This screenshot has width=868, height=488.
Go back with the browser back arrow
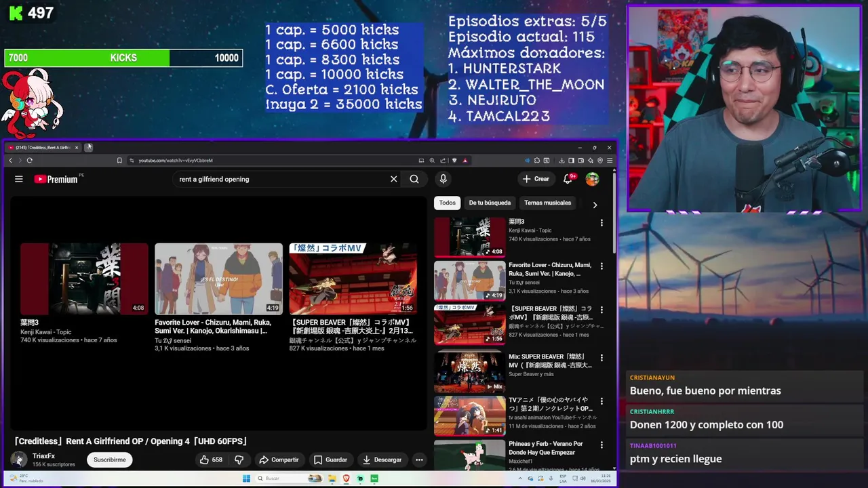click(x=10, y=161)
